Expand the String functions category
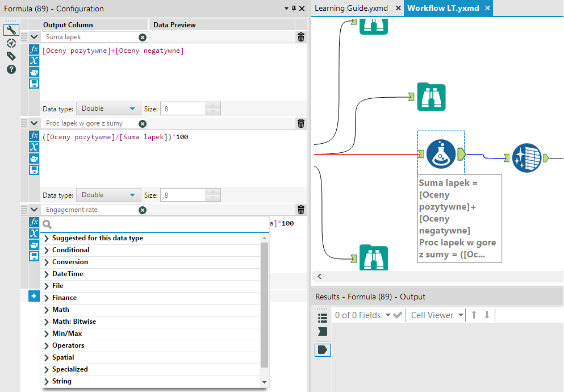The image size is (564, 392). point(61,381)
